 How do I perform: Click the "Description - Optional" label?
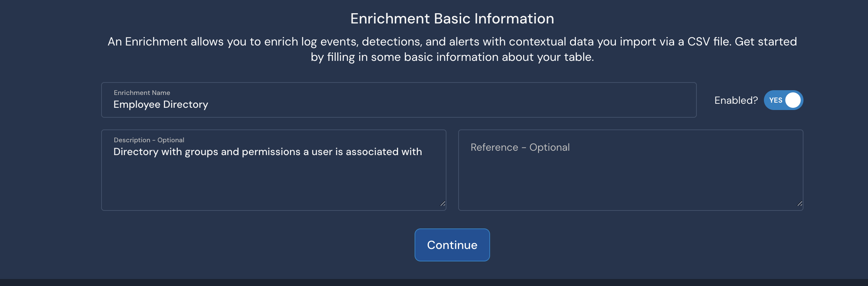point(149,140)
